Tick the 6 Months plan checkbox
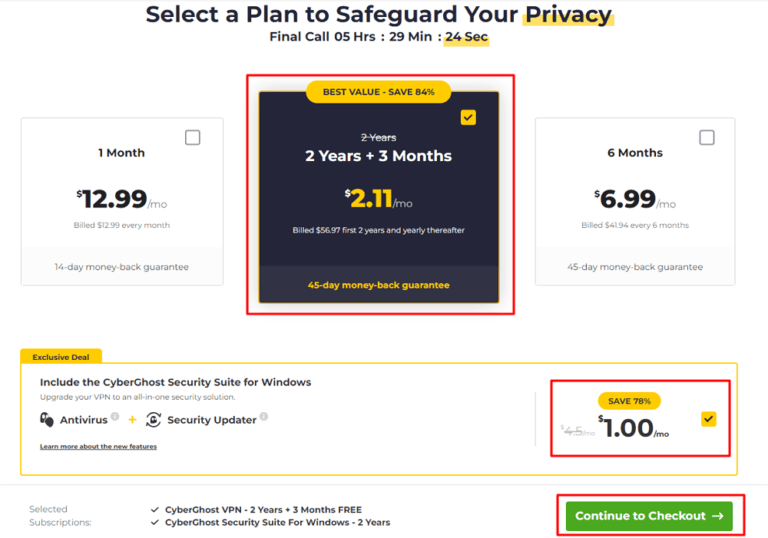Screen dimensions: 768x538 [707, 138]
